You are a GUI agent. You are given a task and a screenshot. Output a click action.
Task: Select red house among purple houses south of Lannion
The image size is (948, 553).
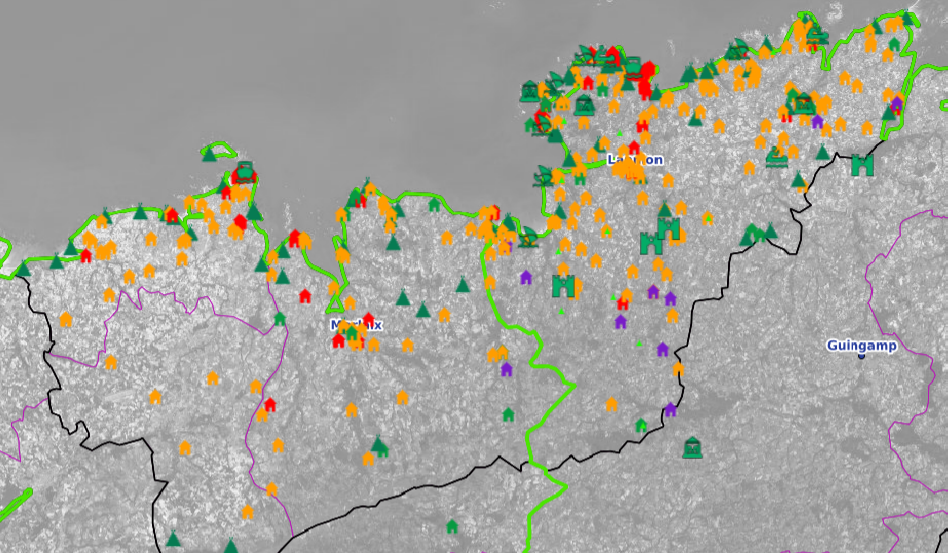pos(623,303)
